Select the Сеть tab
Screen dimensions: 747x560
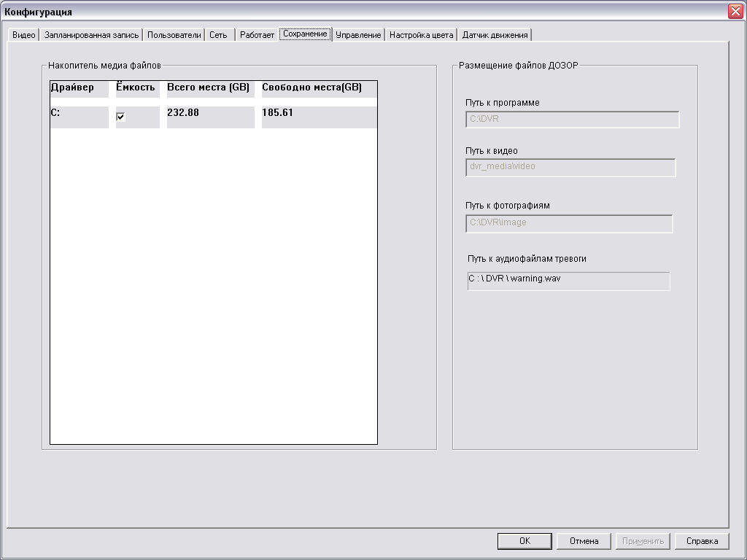(x=218, y=35)
